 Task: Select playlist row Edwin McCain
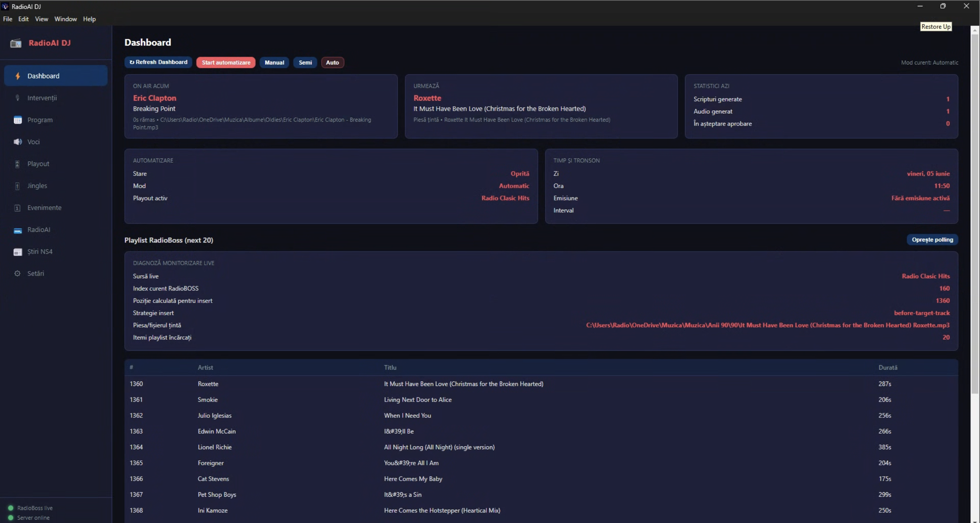[541, 431]
